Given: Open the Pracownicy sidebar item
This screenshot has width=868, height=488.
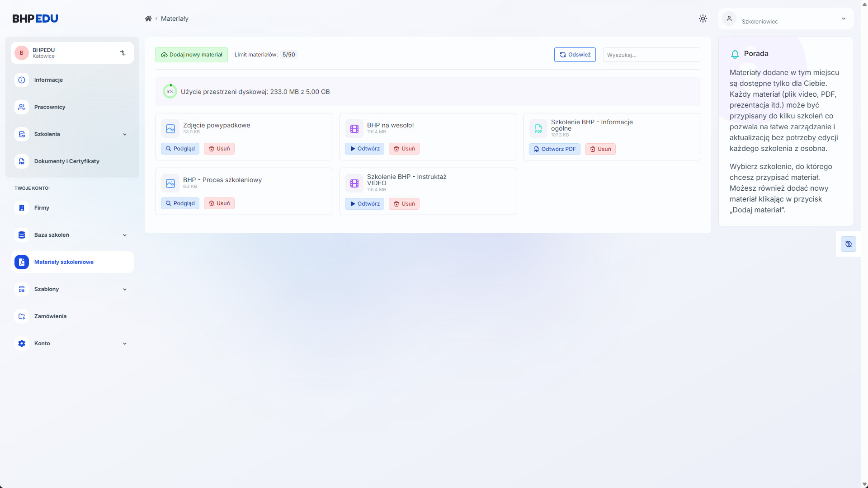Looking at the screenshot, I should click(50, 107).
